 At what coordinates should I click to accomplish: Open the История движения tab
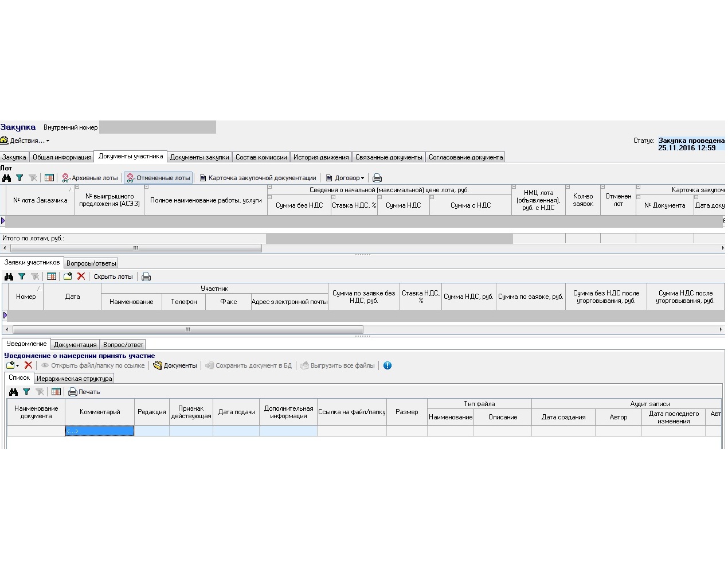[x=321, y=157]
